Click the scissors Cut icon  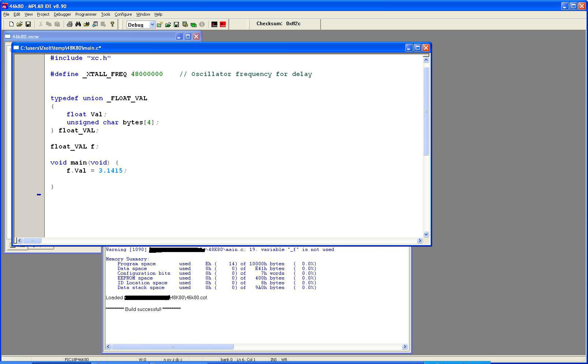(41, 24)
